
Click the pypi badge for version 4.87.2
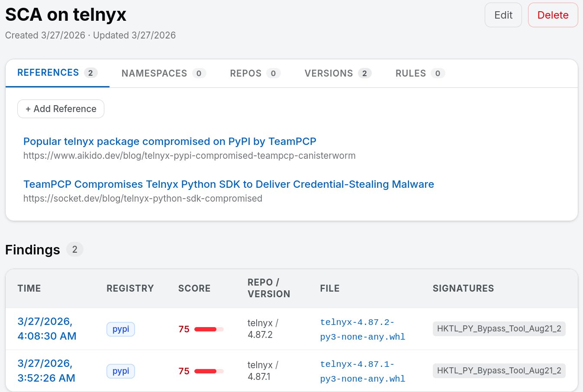(121, 329)
